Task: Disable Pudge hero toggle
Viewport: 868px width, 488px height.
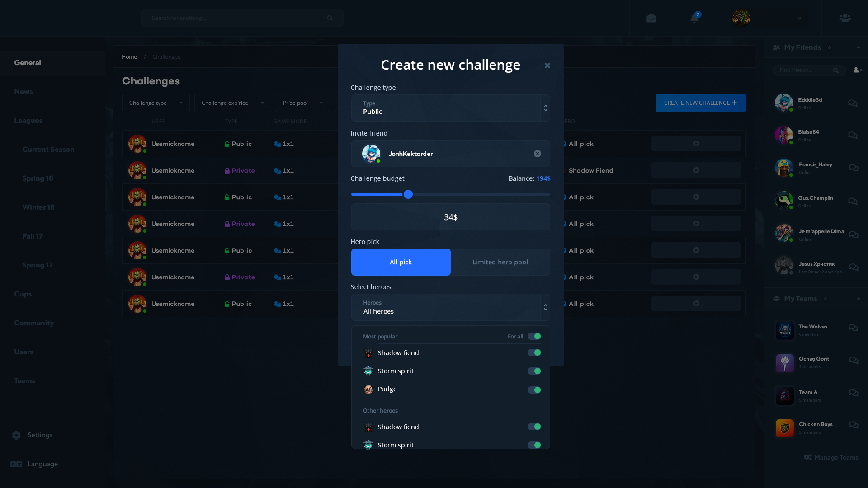Action: 534,389
